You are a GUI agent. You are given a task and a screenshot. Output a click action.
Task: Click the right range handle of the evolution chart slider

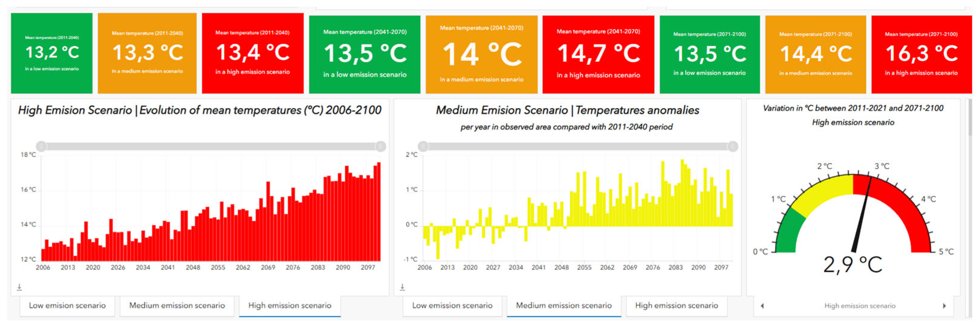pos(381,146)
